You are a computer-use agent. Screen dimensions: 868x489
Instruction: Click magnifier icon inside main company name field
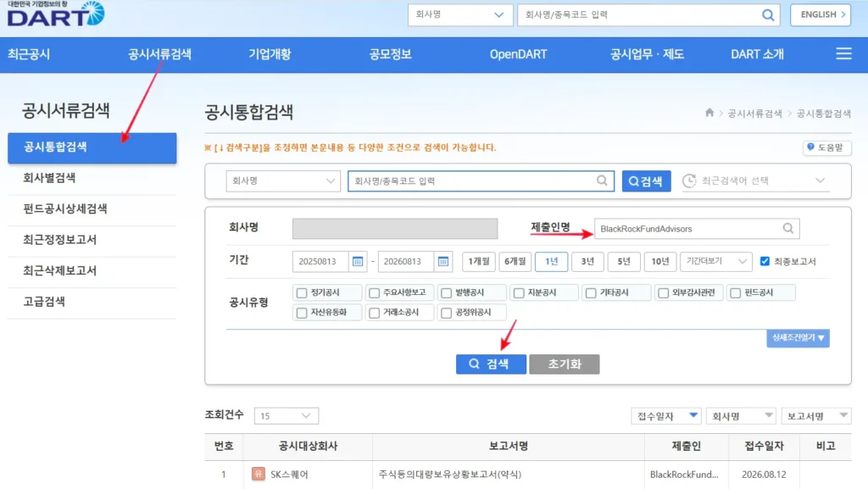pos(602,181)
